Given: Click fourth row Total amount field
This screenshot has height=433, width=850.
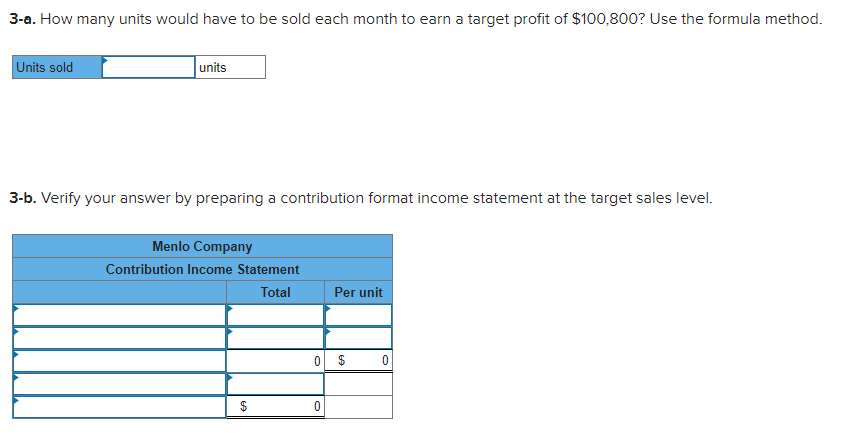Looking at the screenshot, I should (x=275, y=384).
